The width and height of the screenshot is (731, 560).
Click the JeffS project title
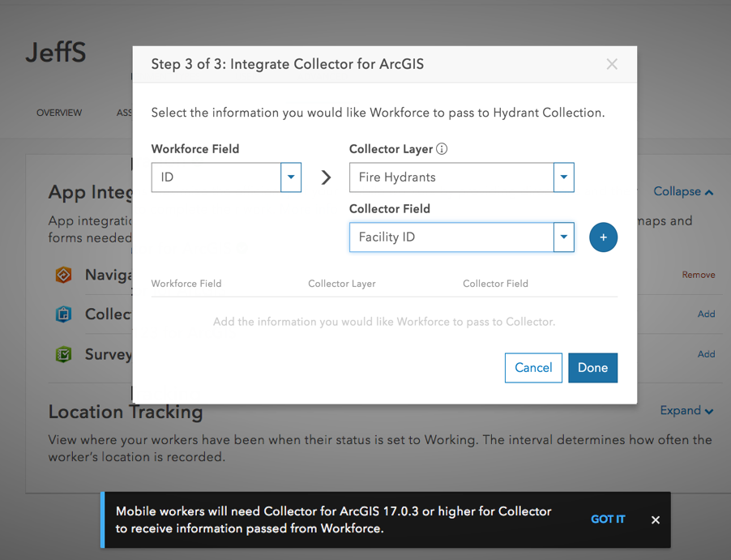pyautogui.click(x=56, y=52)
